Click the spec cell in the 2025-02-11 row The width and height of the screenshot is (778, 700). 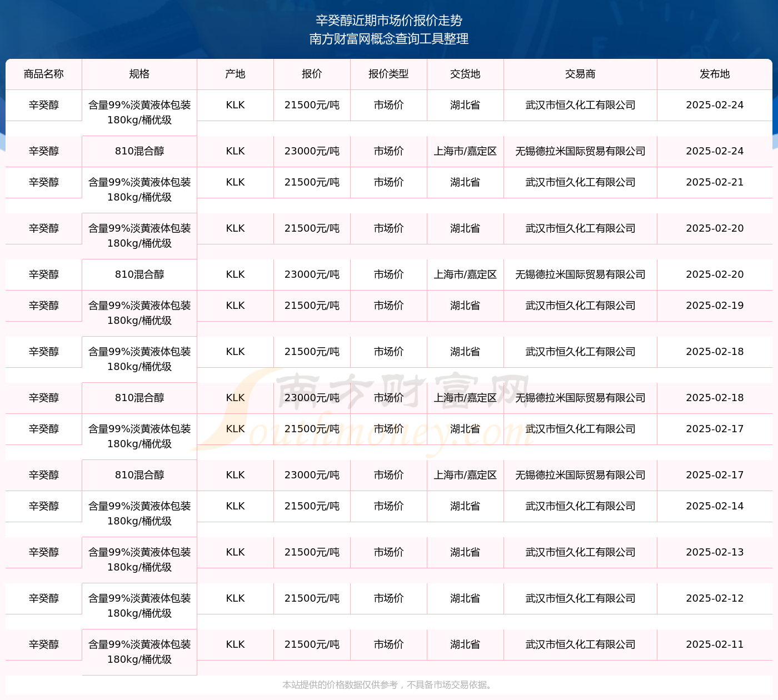click(139, 652)
